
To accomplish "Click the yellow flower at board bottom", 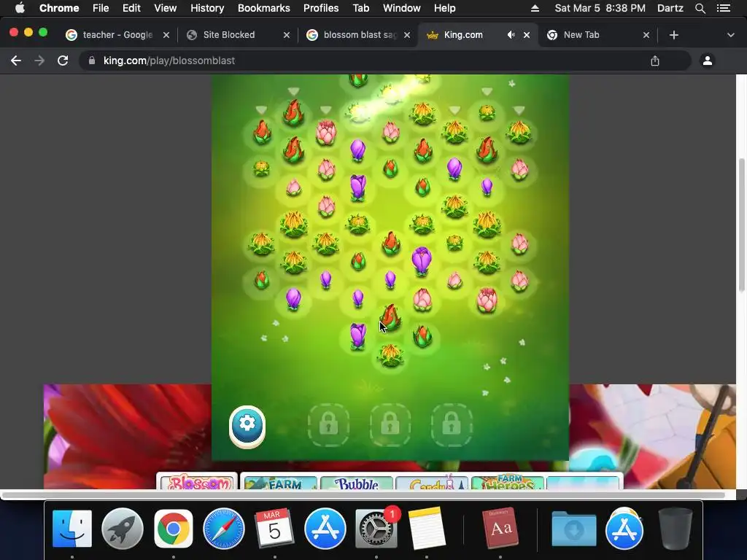I will point(390,355).
